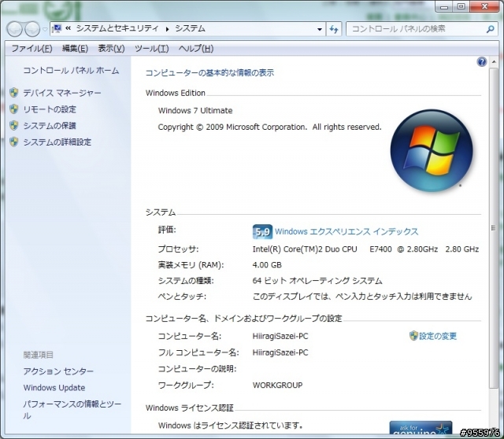Screen dimensions: 504x439
Task: Open the recent pages dropdown beside the Forward arrow
Action: [x=45, y=29]
